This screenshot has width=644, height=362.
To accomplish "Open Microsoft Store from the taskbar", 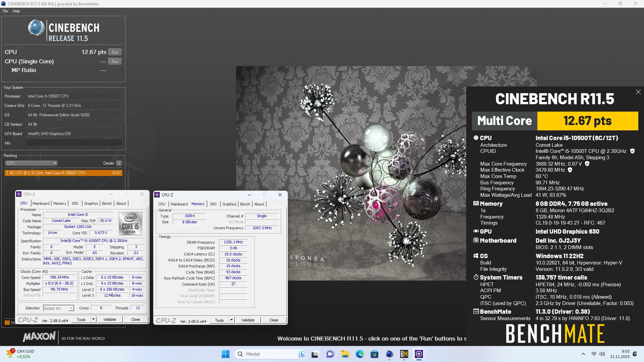I will coord(374,354).
